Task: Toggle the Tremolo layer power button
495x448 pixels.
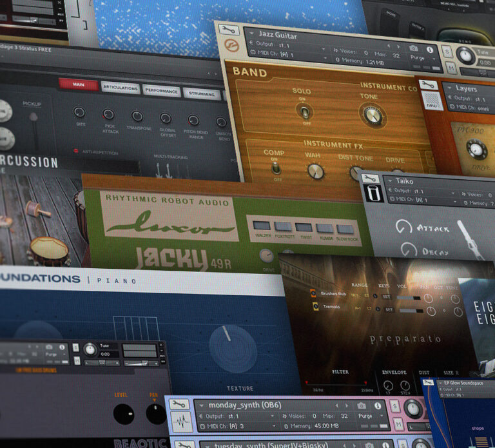Action: (315, 306)
